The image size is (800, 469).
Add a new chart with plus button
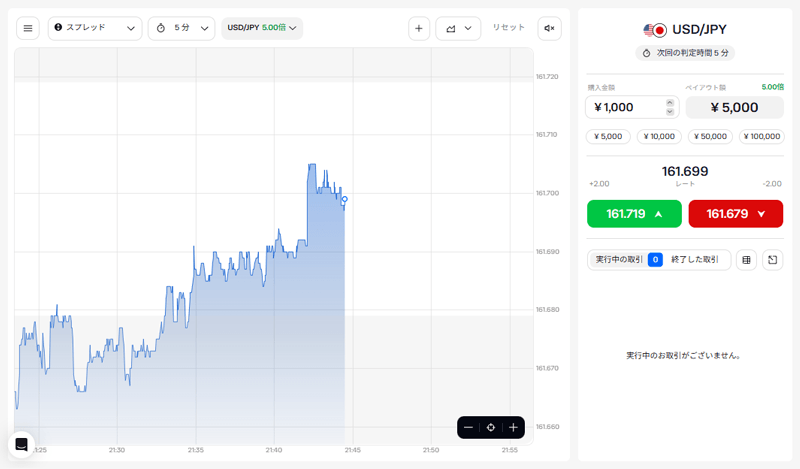(418, 28)
